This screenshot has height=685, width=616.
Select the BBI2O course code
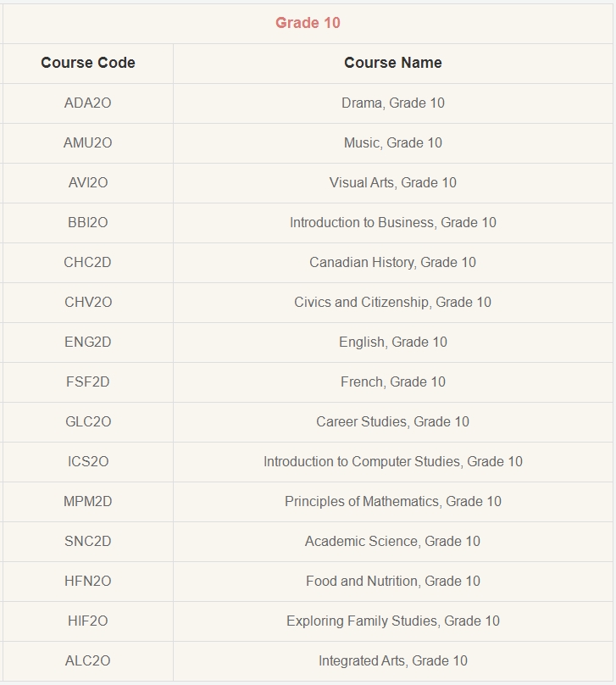[x=88, y=222]
